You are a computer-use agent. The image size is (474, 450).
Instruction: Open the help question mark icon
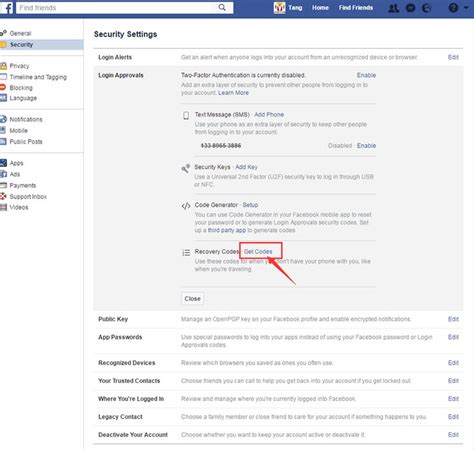click(x=453, y=8)
